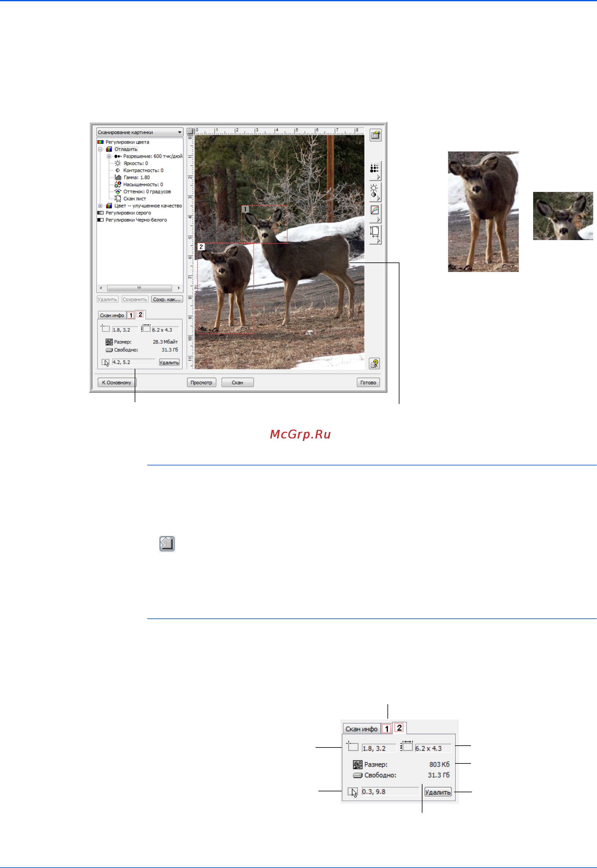Click the histogram icon beside Гамма
Screen dimensions: 597x868
(x=118, y=178)
